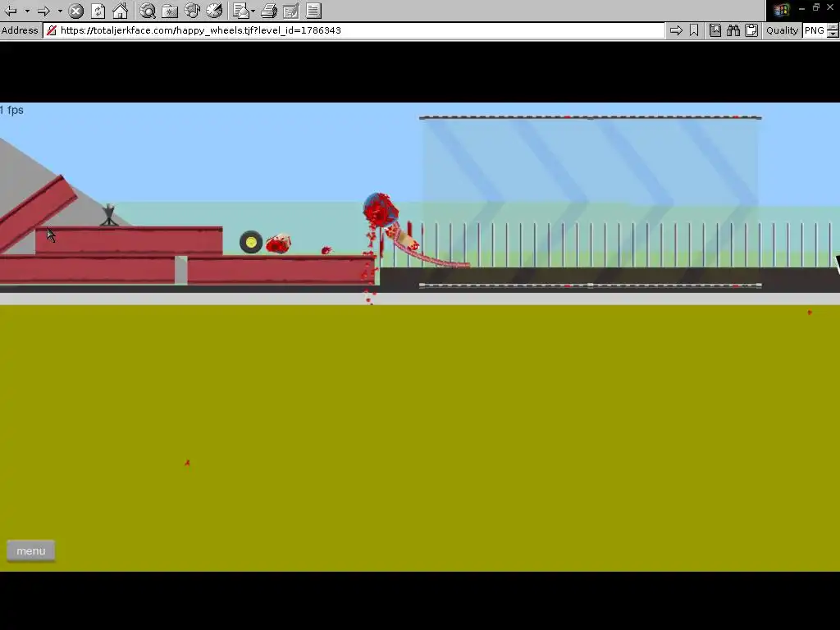Open the Search globe magnifier icon
Screen dimensions: 840x630
[x=148, y=11]
